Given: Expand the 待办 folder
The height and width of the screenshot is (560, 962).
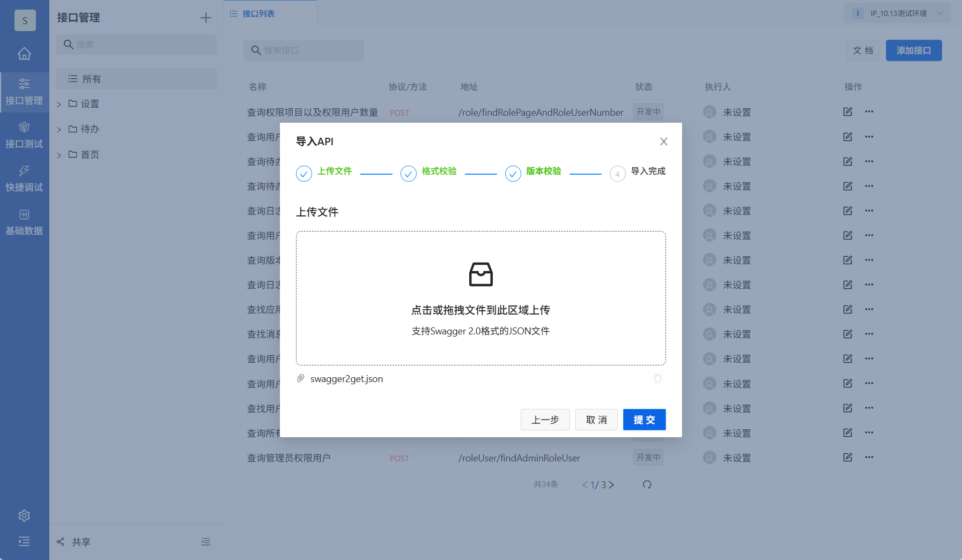Looking at the screenshot, I should pyautogui.click(x=90, y=129).
